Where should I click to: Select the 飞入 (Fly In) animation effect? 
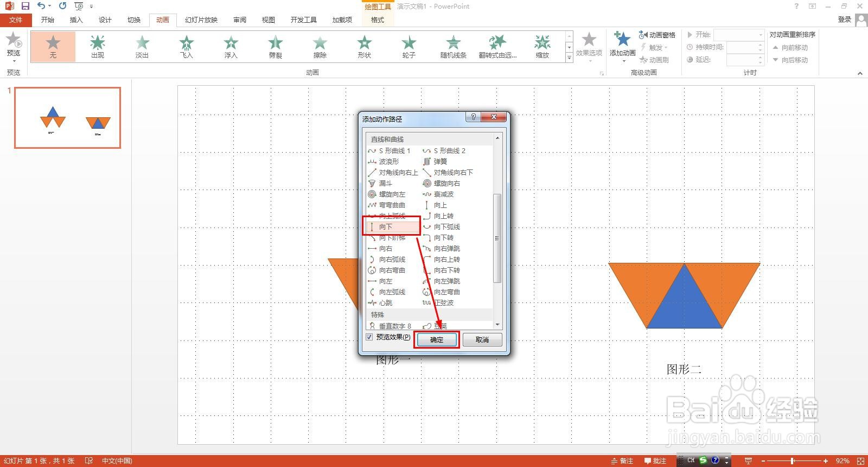tap(187, 47)
